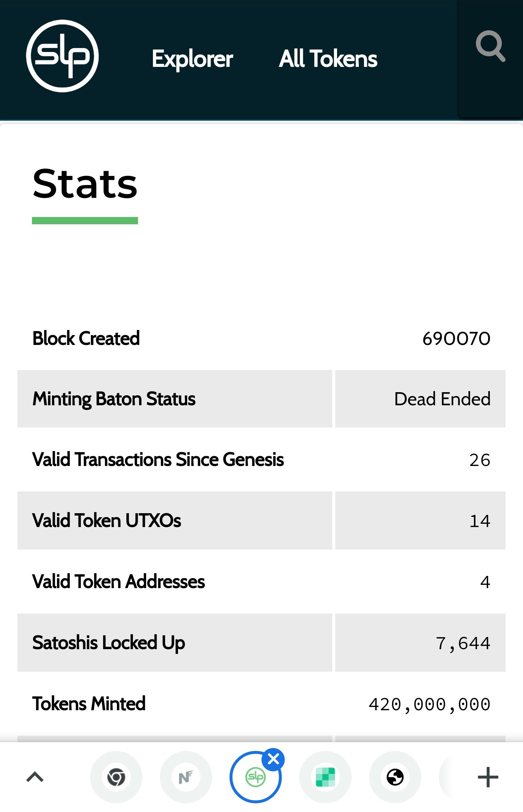
Task: Select the active SLP tab circle
Action: click(x=256, y=777)
